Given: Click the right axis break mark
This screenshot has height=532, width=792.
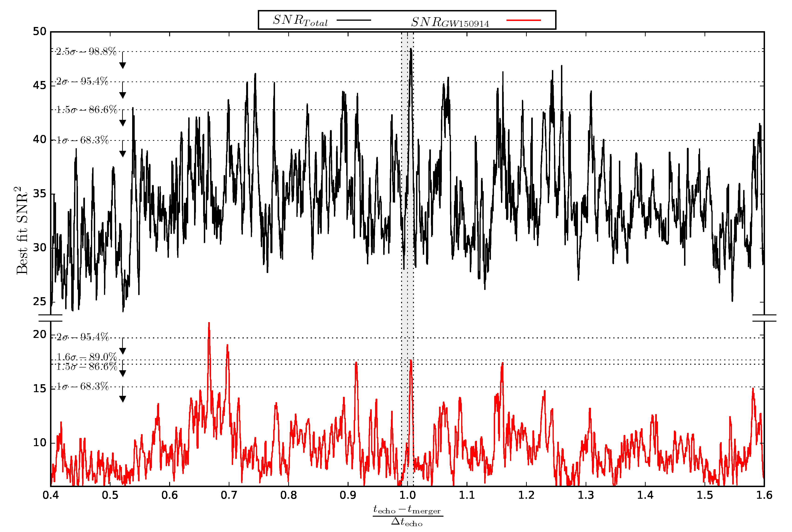Looking at the screenshot, I should pos(764,318).
